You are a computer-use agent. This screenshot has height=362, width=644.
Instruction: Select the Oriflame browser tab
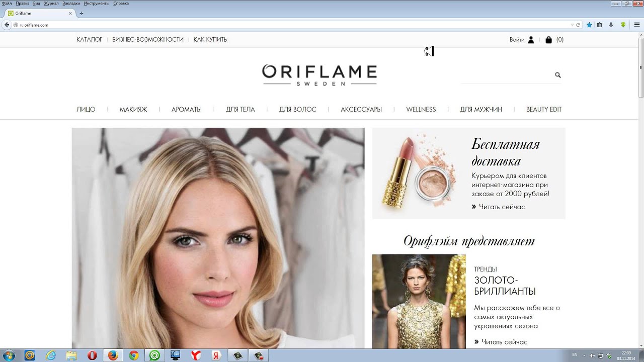pos(40,14)
